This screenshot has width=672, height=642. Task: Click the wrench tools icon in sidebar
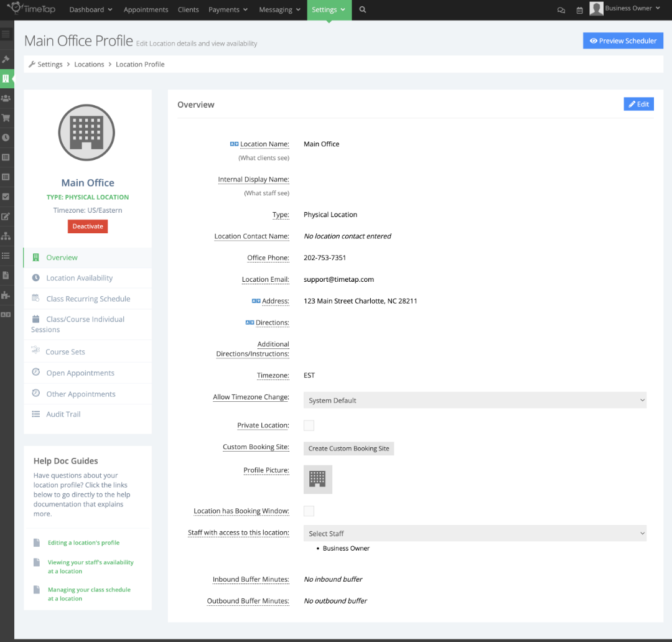(7, 59)
